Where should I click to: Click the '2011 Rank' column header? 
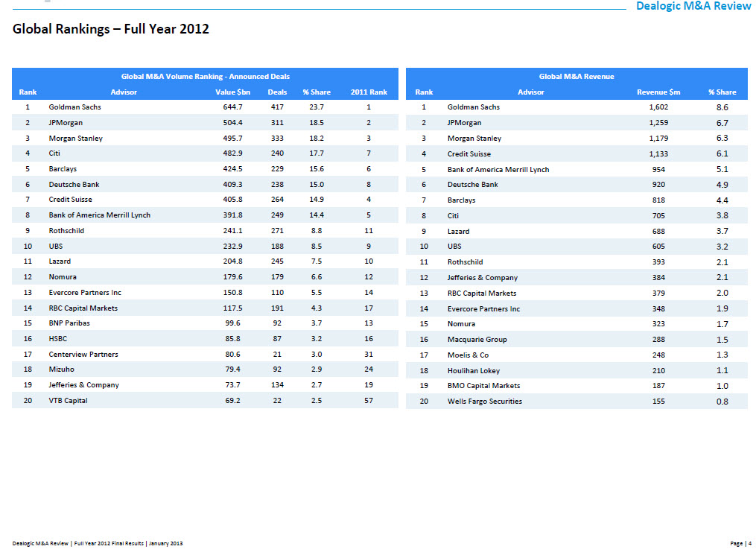click(369, 92)
